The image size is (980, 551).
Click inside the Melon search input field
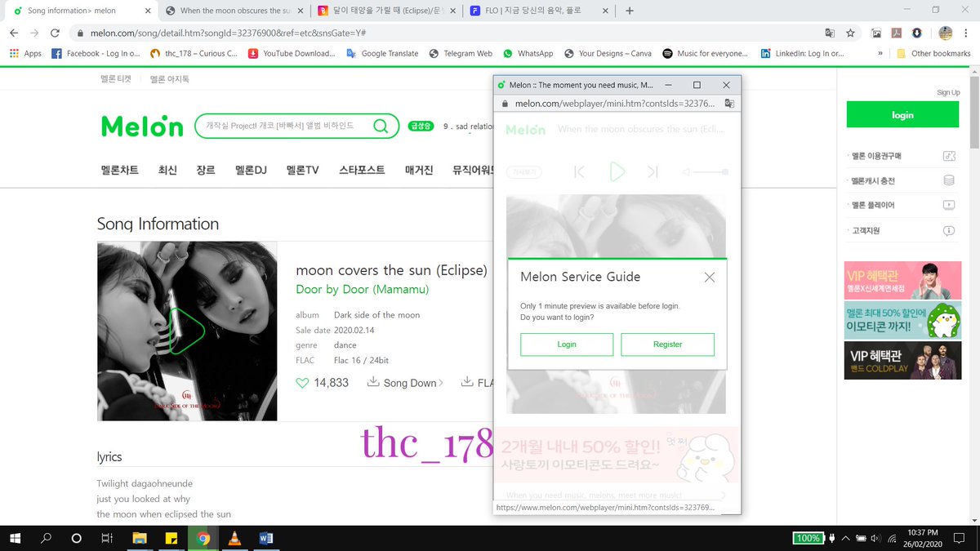click(282, 126)
